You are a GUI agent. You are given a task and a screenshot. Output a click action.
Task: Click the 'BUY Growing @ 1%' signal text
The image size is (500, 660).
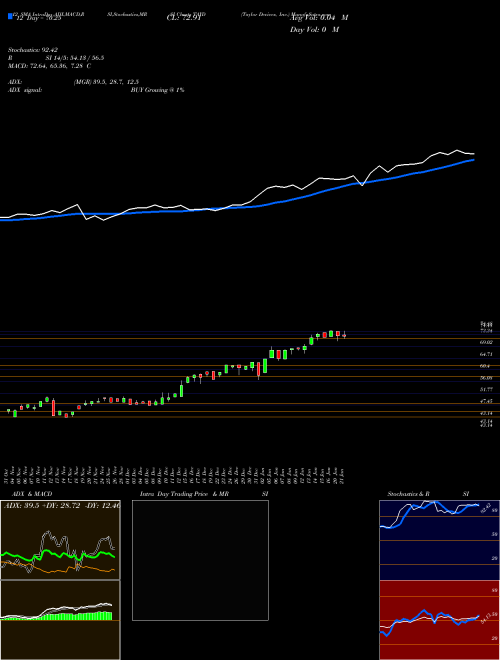coord(157,90)
